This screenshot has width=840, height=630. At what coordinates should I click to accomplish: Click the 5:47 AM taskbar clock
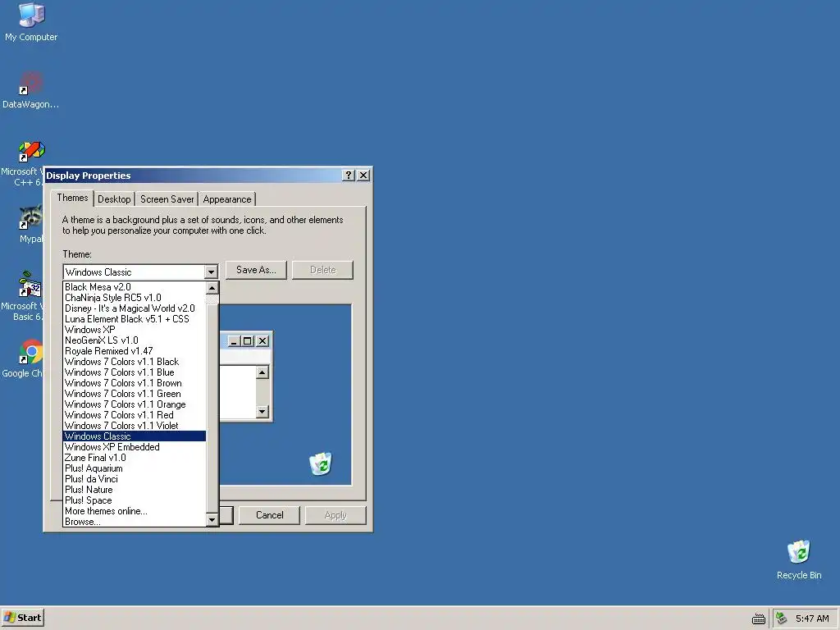pyautogui.click(x=812, y=619)
